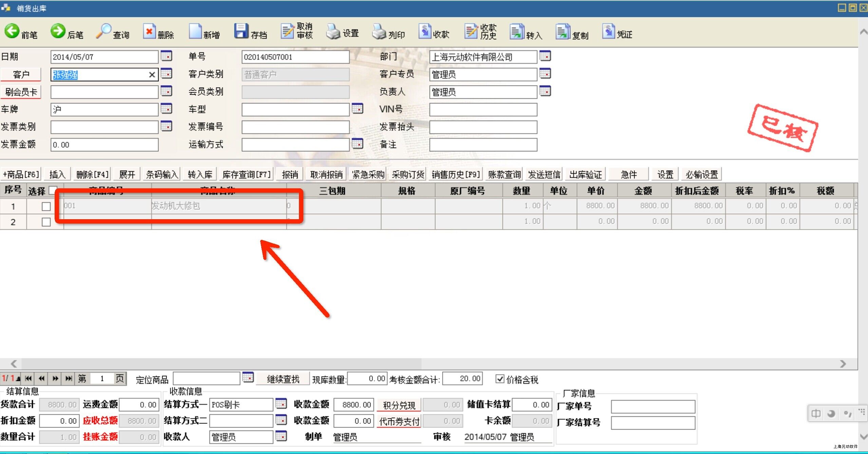Click the 库存查询[F7] tab button
Image resolution: width=868 pixels, height=454 pixels.
coord(246,174)
